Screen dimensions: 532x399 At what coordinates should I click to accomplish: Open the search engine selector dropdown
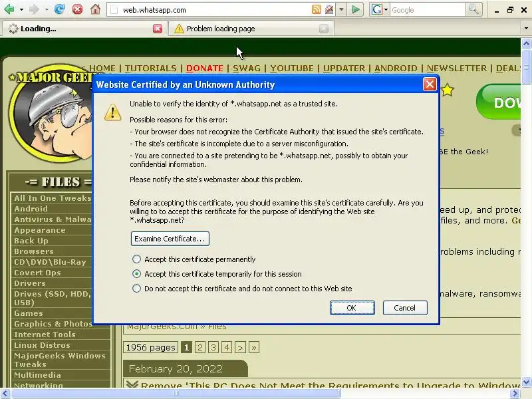(x=386, y=10)
